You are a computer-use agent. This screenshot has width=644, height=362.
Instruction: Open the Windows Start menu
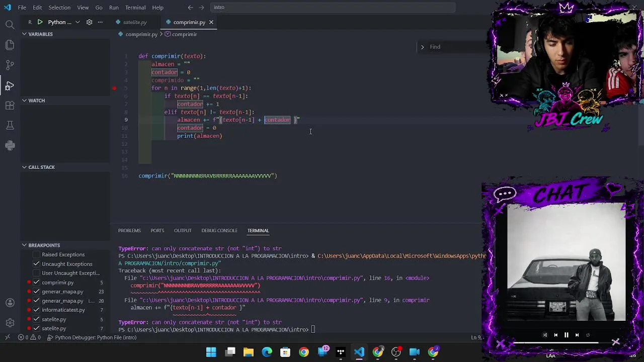211,352
